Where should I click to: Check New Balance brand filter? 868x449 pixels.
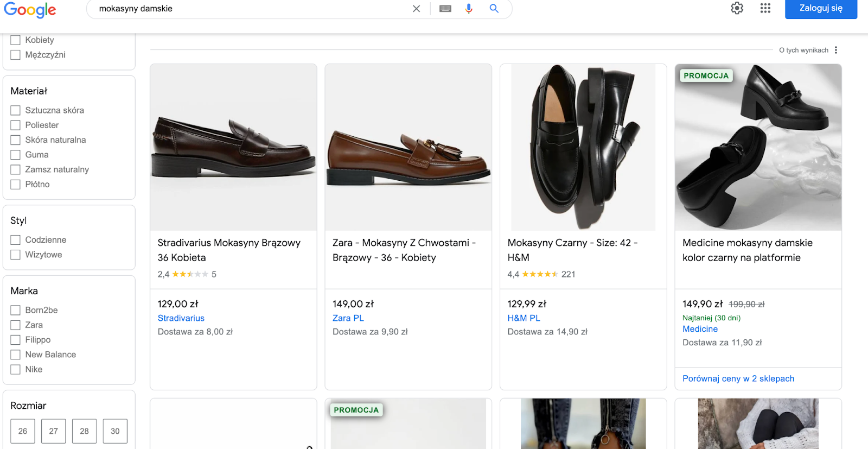(15, 355)
